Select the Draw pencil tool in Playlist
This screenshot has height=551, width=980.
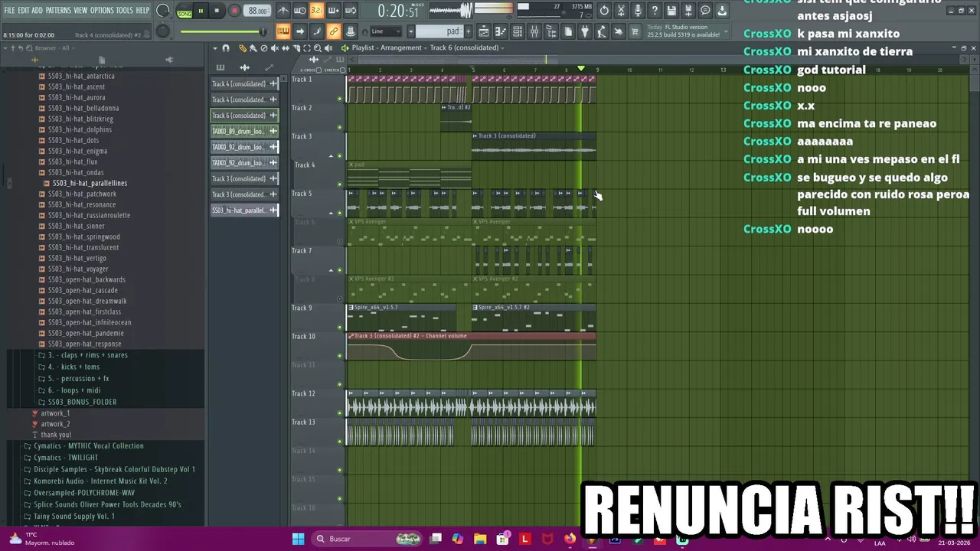243,48
